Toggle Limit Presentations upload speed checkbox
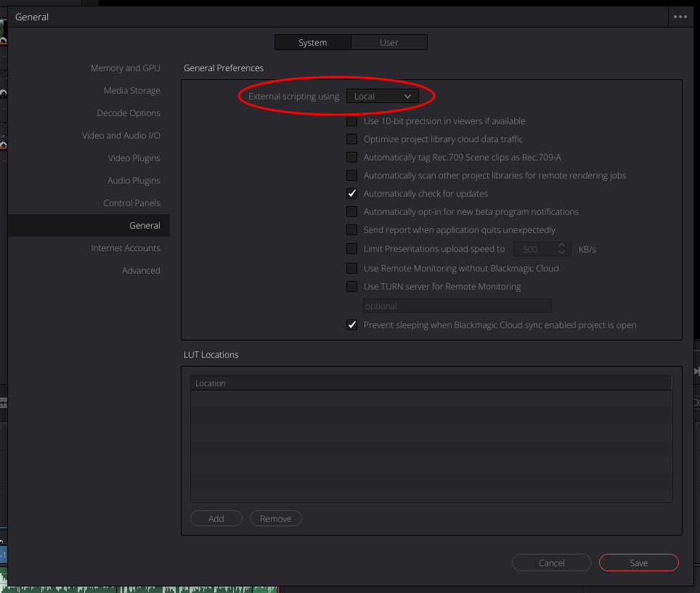Viewport: 700px width, 593px height. (x=351, y=248)
